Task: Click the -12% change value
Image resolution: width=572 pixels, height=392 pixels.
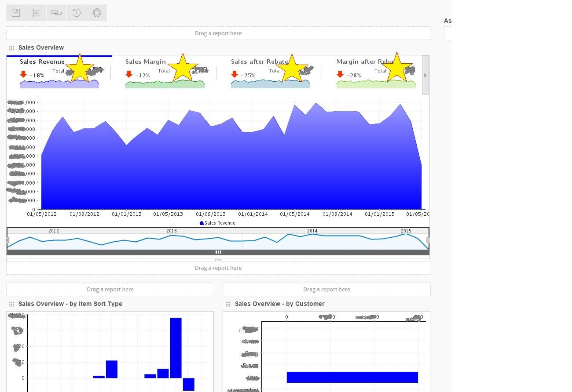Action: click(143, 76)
